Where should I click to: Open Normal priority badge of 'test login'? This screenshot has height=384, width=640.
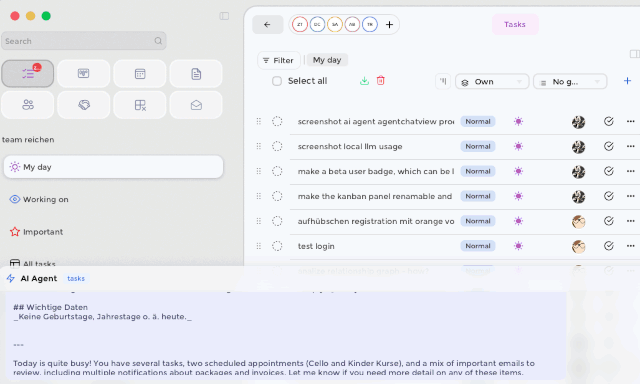point(478,246)
